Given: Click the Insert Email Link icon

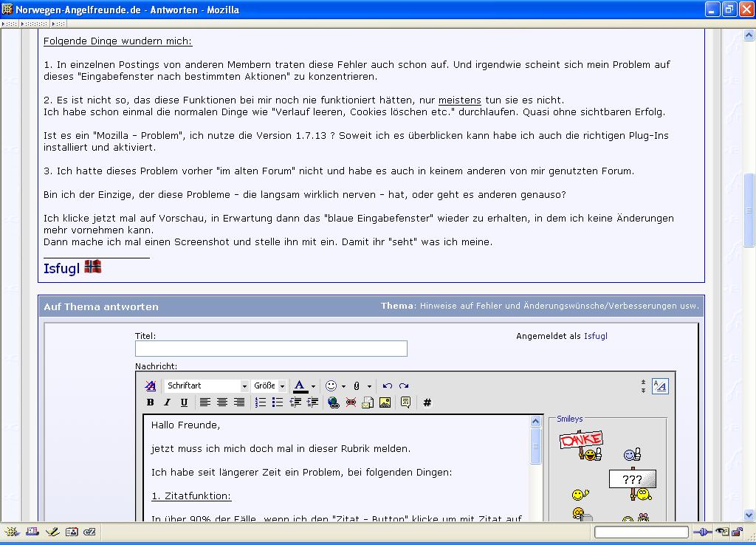Looking at the screenshot, I should click(x=368, y=402).
